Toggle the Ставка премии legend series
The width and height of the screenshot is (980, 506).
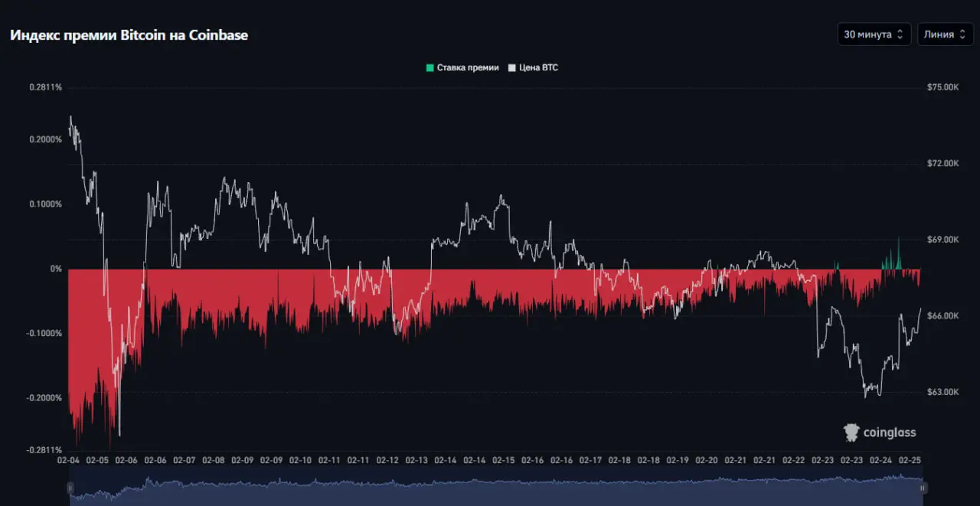[x=462, y=68]
